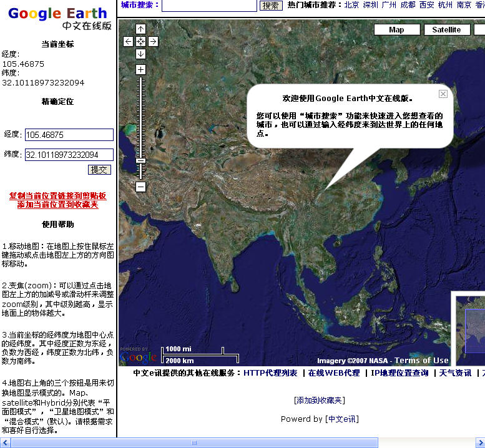Screen dimensions: 485x448
Task: Pan the map left with the arrow
Action: 129,41
